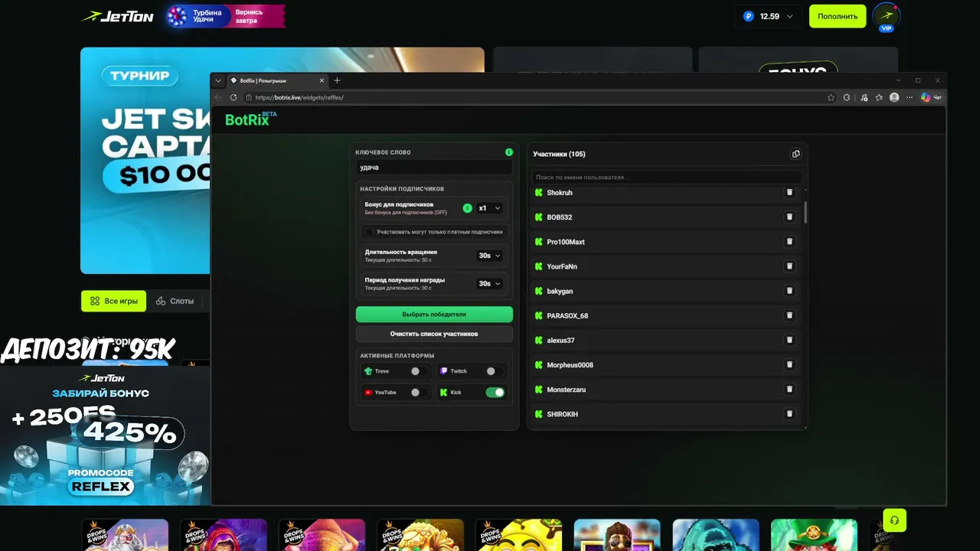Open the browser favorites icon

coord(879,97)
